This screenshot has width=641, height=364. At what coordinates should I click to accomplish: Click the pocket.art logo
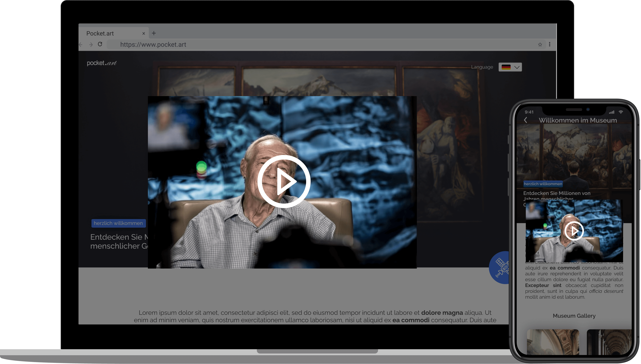[x=102, y=63]
